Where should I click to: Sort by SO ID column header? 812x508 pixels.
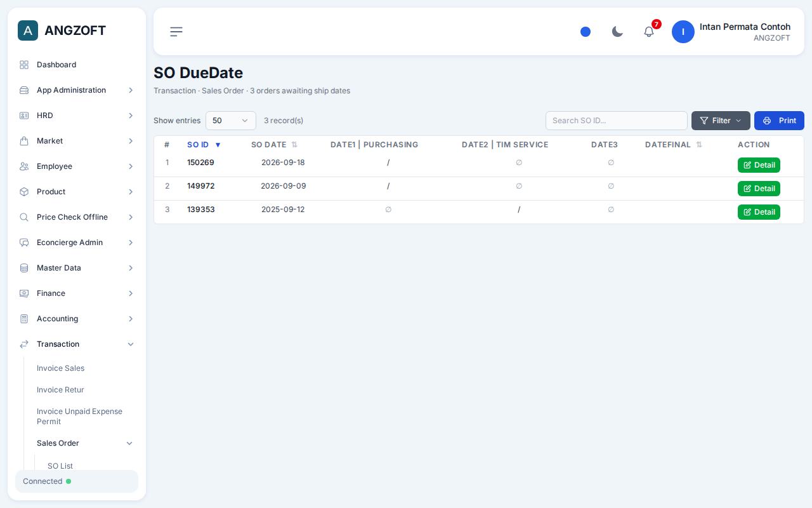(204, 145)
